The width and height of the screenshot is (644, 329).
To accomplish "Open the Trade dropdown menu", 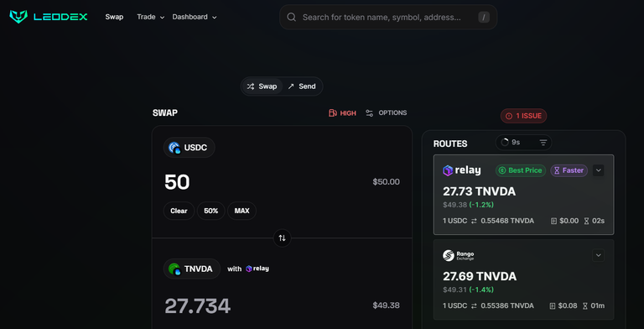I will 151,17.
